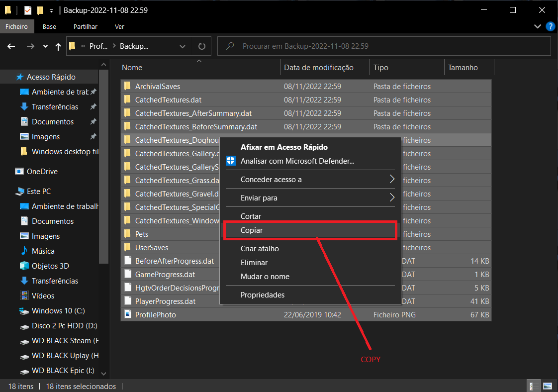Click the ProfilePhoto PNG file icon
Viewport: 558px width, 392px height.
coord(128,314)
